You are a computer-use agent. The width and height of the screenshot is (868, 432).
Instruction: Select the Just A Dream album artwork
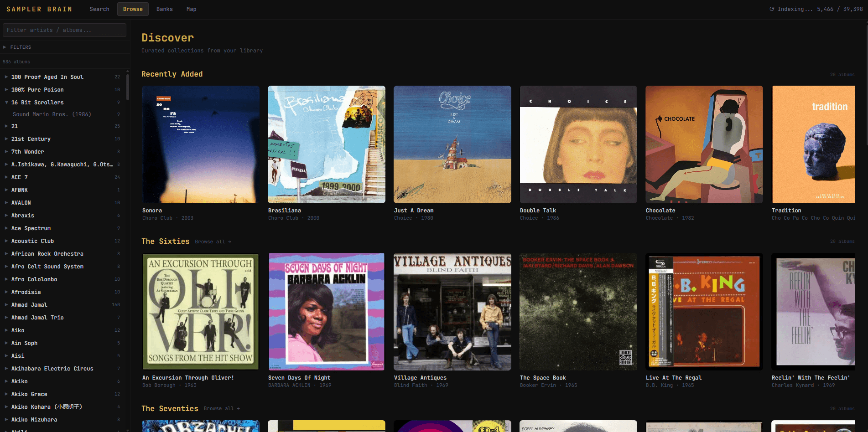pyautogui.click(x=452, y=144)
